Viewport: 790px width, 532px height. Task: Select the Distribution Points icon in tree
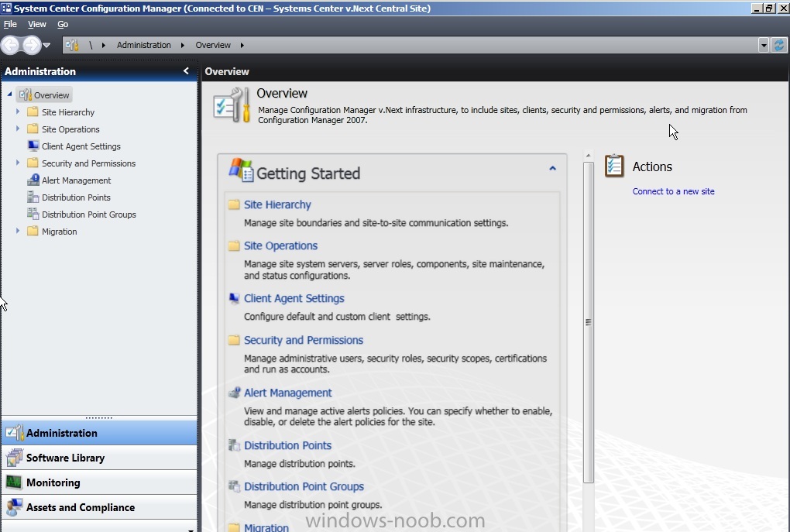pyautogui.click(x=33, y=197)
